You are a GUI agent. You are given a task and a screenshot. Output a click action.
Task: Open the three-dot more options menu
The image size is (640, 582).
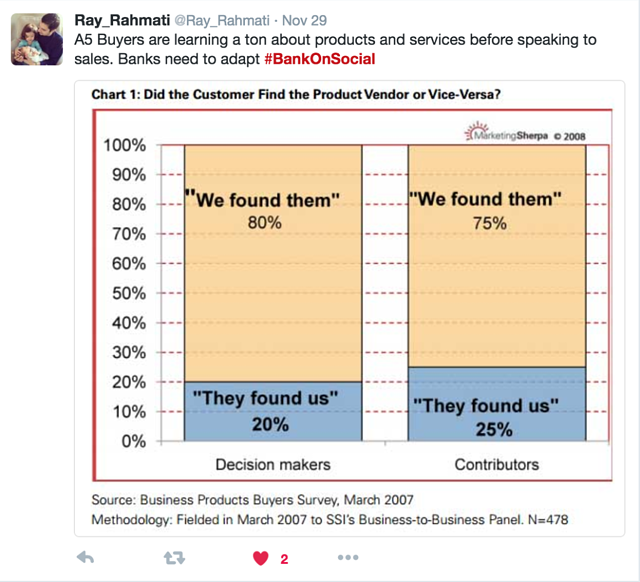(x=347, y=558)
